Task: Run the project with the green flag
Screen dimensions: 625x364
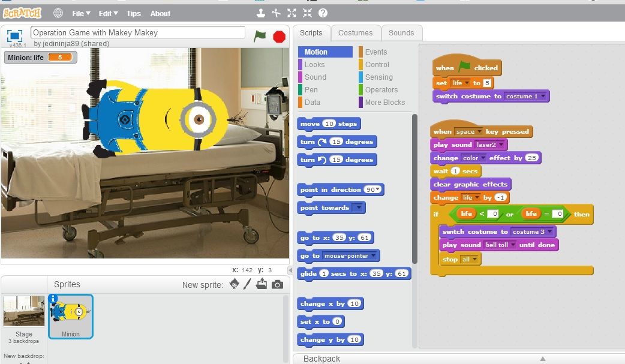Action: [259, 36]
